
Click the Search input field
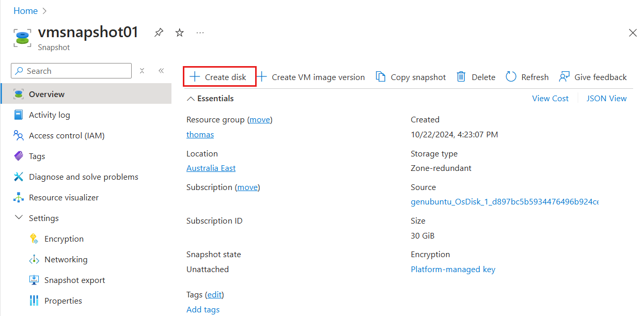coord(71,71)
